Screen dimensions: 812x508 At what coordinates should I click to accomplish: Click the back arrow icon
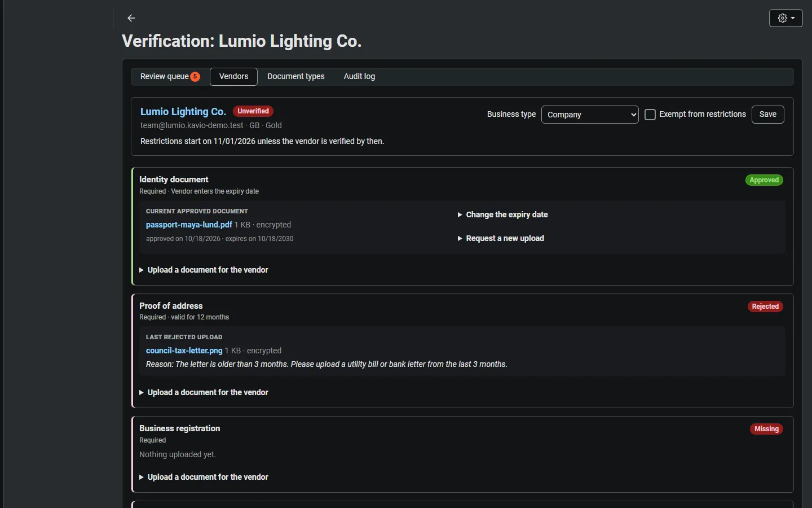pos(131,18)
